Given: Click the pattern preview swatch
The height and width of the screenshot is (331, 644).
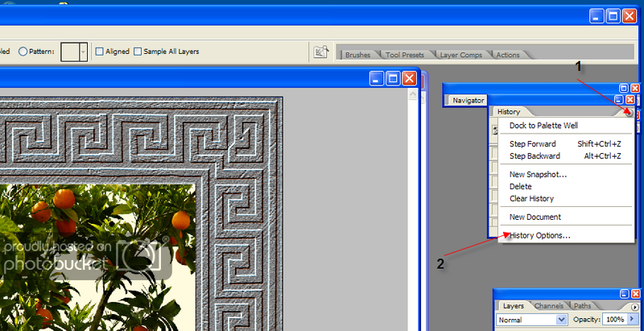Looking at the screenshot, I should pyautogui.click(x=69, y=52).
